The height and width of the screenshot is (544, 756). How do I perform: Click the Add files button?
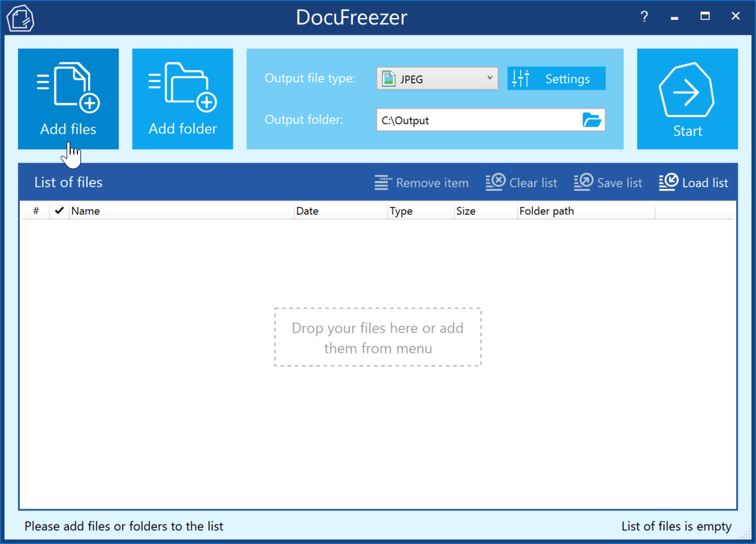click(68, 99)
